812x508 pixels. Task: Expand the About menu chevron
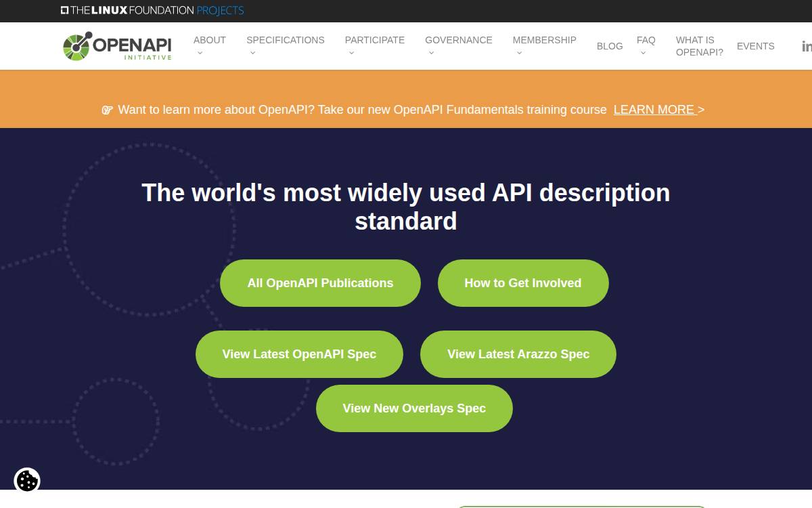tap(200, 53)
